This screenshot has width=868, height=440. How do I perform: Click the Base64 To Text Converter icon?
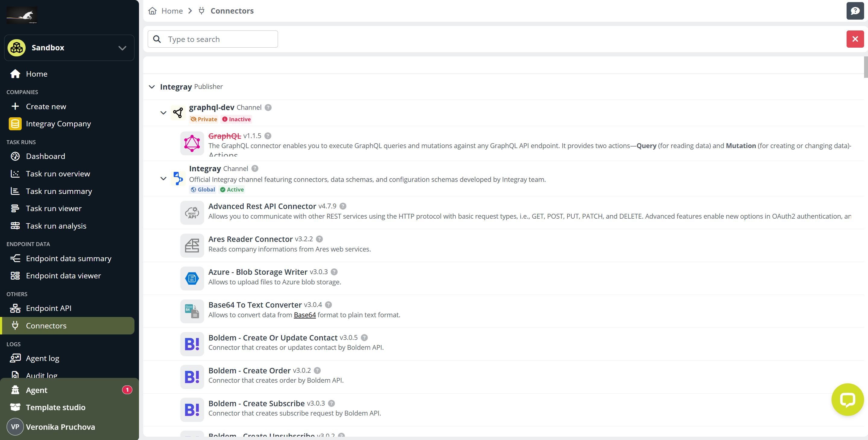click(x=192, y=311)
